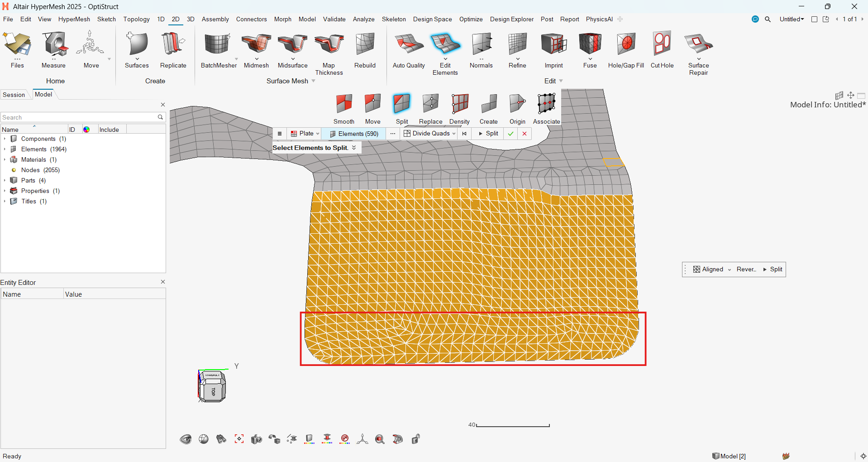The image size is (868, 462).
Task: Expand the Parts (4) tree node
Action: [5, 180]
